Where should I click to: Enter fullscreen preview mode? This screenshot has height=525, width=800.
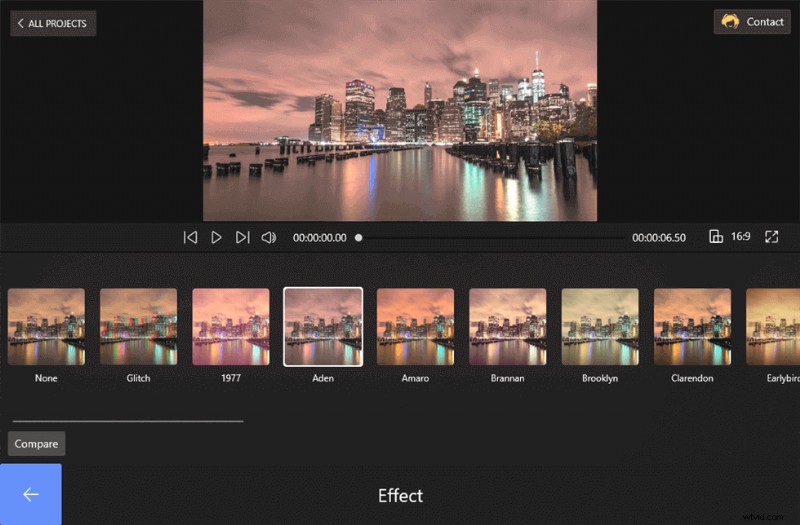[x=771, y=237]
